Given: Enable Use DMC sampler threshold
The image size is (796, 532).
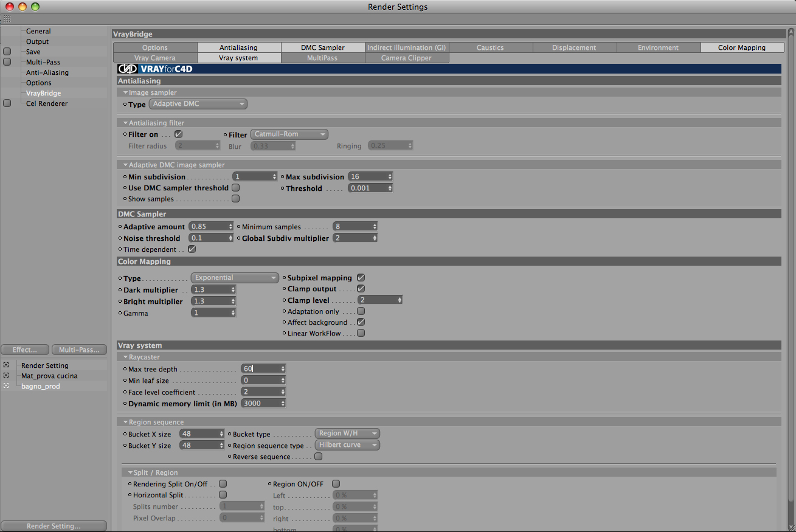Looking at the screenshot, I should 235,188.
